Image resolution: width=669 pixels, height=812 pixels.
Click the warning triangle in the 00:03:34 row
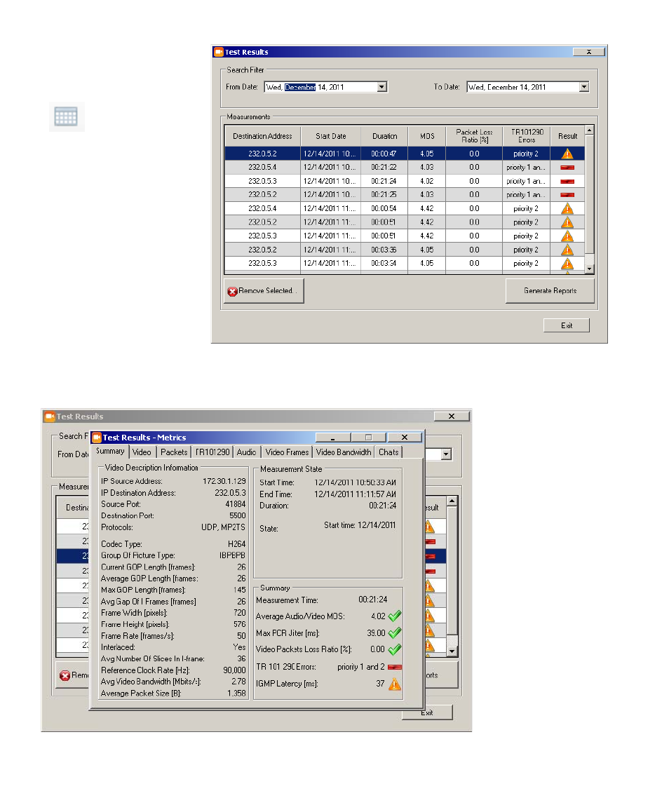click(567, 264)
